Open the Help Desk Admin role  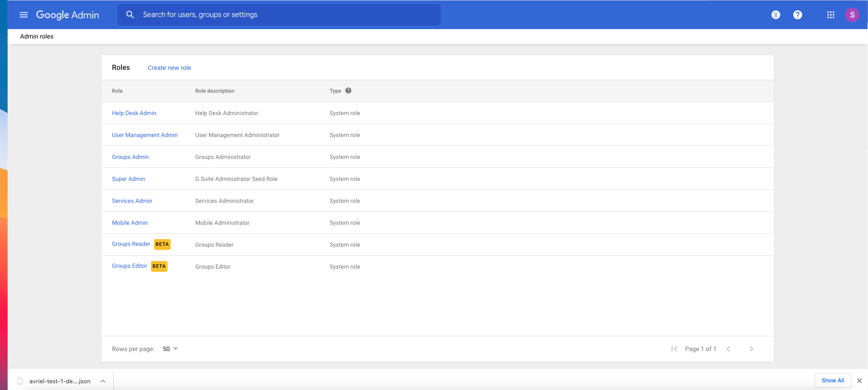click(x=134, y=113)
